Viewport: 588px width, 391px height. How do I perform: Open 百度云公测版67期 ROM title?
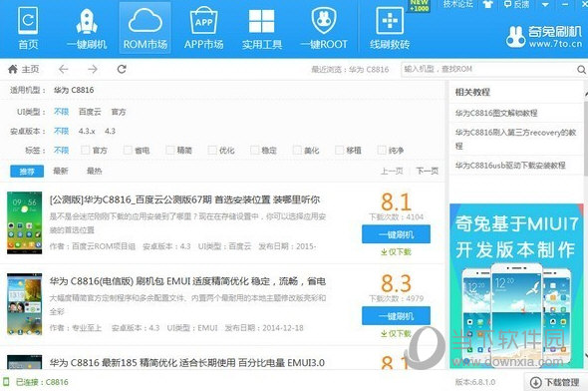[x=185, y=199]
